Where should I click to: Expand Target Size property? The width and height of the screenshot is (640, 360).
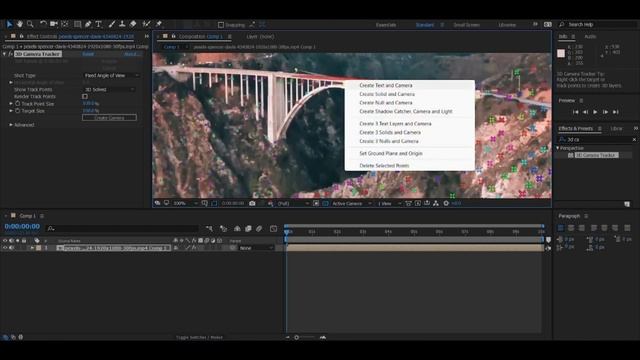point(11,111)
